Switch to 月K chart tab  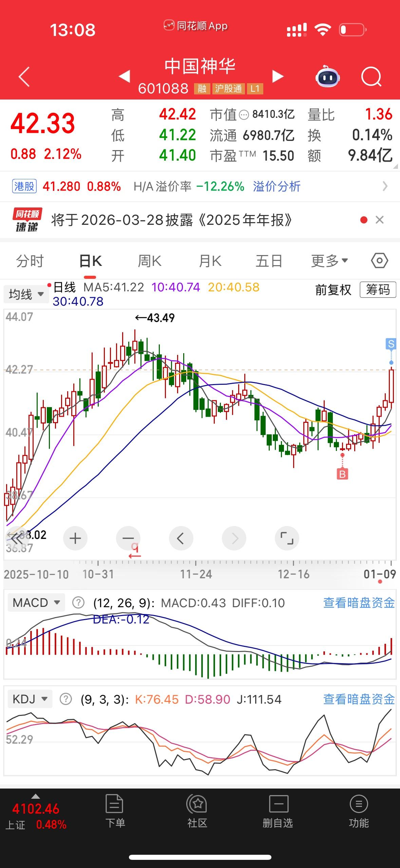click(x=210, y=261)
